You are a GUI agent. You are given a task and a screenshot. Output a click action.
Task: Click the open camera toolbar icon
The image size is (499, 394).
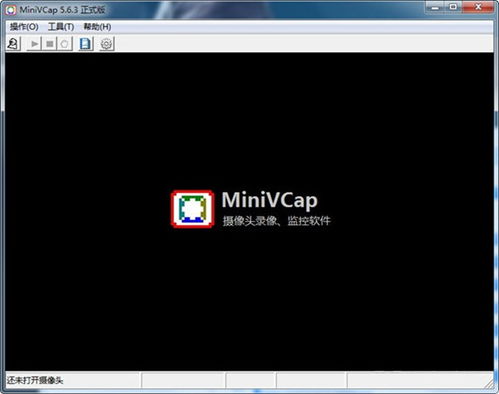(13, 44)
